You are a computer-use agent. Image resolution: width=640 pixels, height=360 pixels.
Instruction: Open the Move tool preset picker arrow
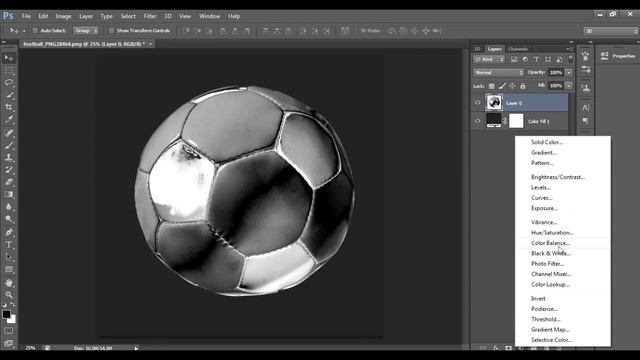24,31
